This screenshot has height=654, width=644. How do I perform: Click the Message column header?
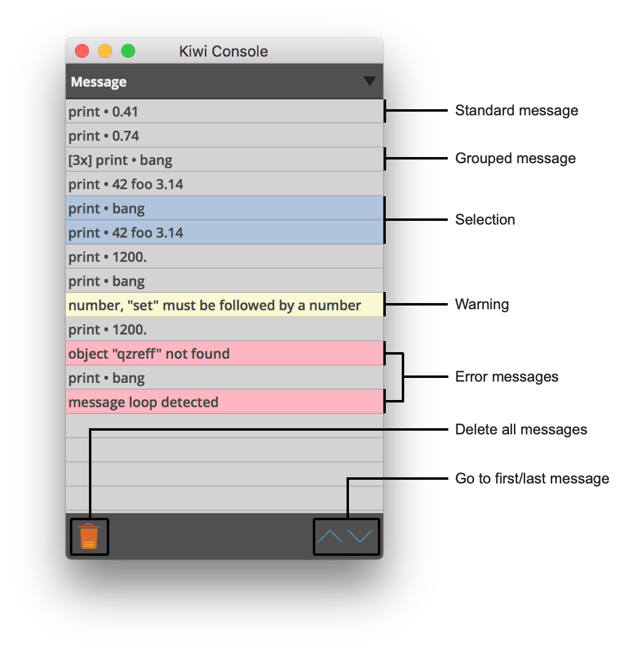pyautogui.click(x=224, y=82)
